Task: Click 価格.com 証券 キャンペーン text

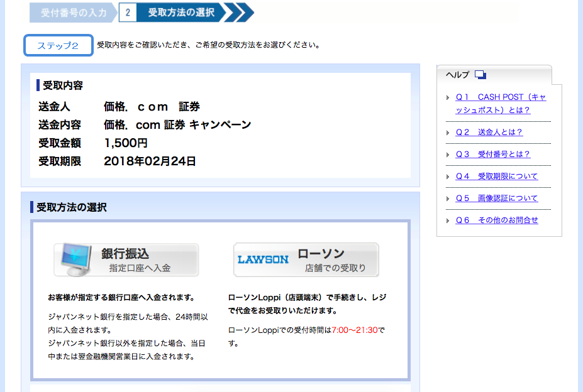Action: (x=177, y=125)
